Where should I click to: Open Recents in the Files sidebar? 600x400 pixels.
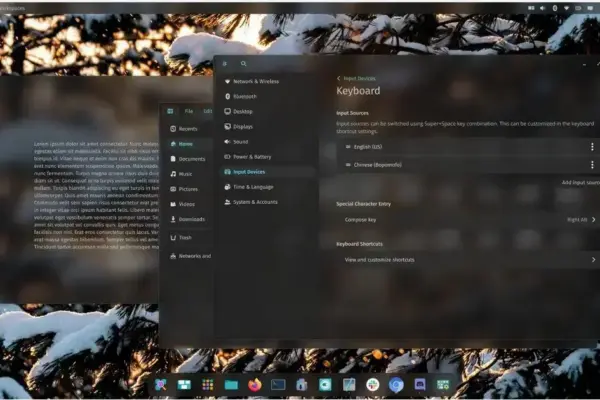[x=189, y=129]
